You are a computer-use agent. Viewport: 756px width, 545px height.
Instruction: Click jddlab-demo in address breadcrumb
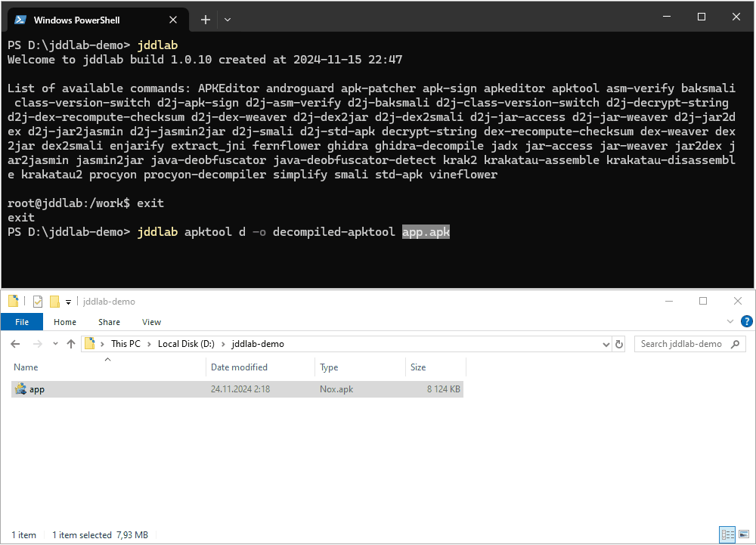click(258, 344)
